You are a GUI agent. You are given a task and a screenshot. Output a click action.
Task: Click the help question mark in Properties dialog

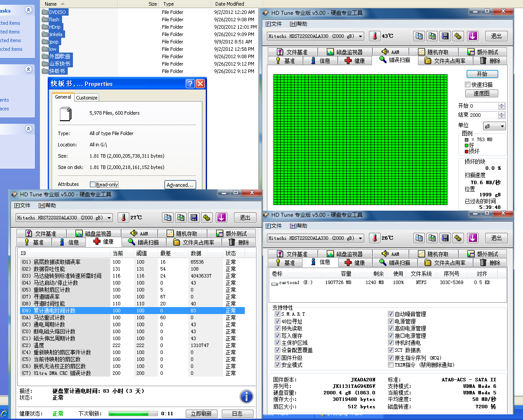190,84
